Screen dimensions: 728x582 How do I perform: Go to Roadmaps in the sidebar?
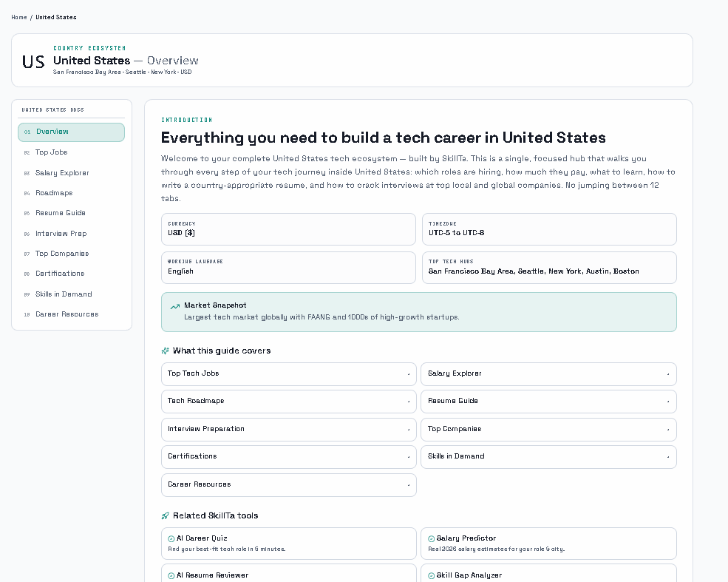72,193
